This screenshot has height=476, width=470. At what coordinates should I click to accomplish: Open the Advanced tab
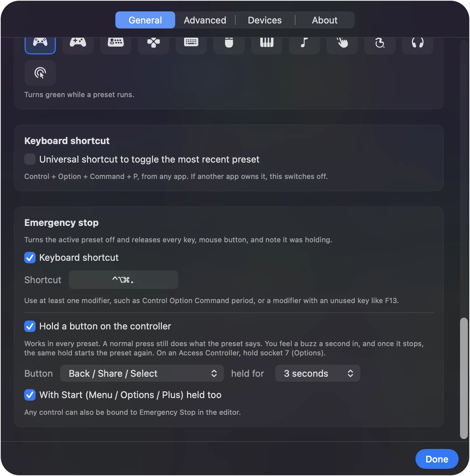click(x=205, y=20)
